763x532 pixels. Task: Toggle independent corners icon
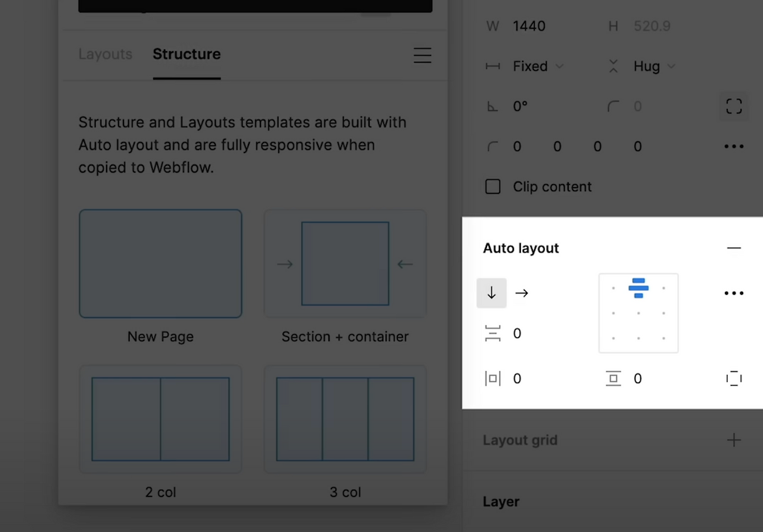pos(734,107)
